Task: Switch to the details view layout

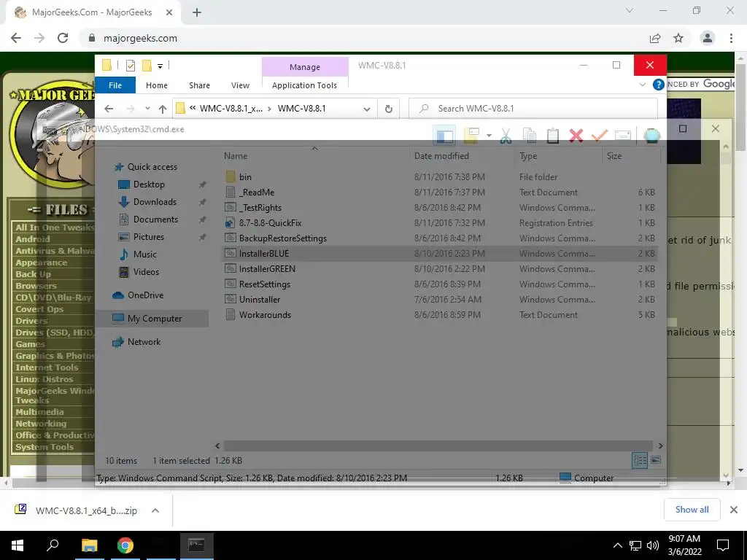Action: [x=640, y=460]
